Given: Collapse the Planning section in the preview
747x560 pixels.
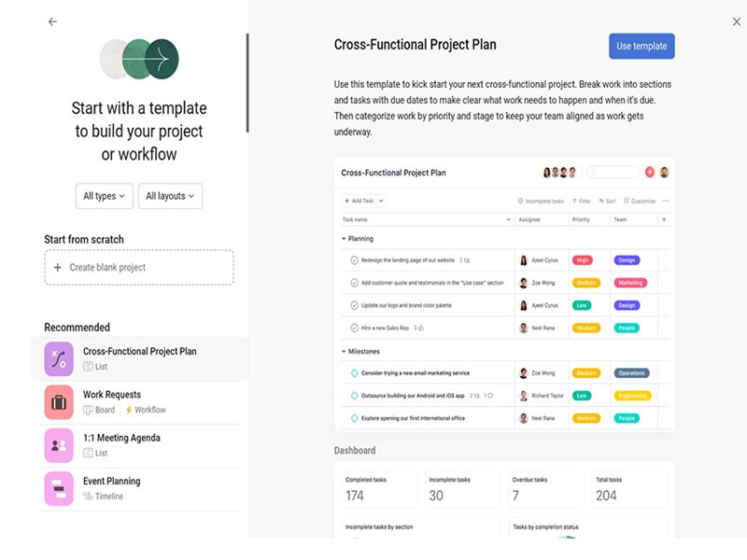Looking at the screenshot, I should click(x=343, y=238).
